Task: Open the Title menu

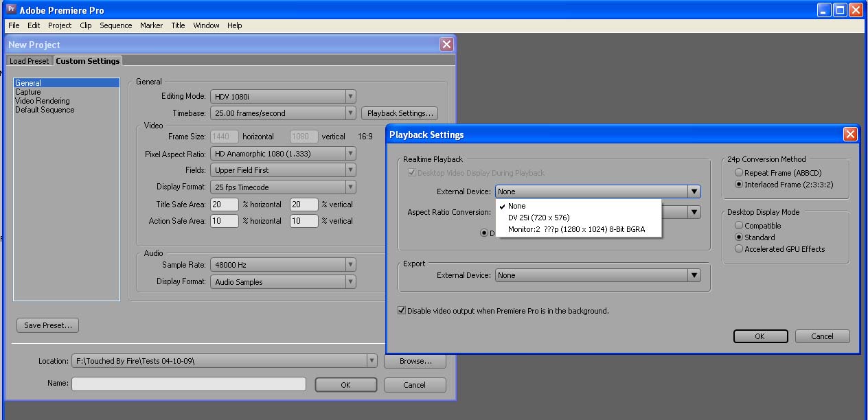Action: pos(178,25)
